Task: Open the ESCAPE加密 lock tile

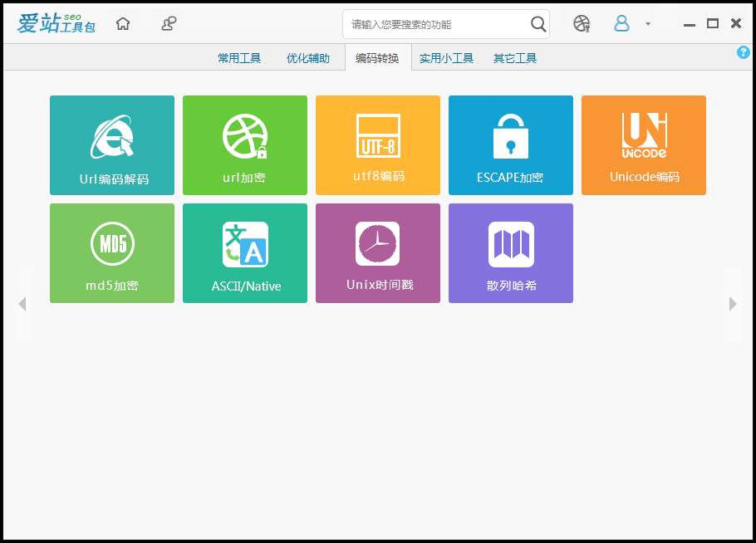Action: click(511, 145)
